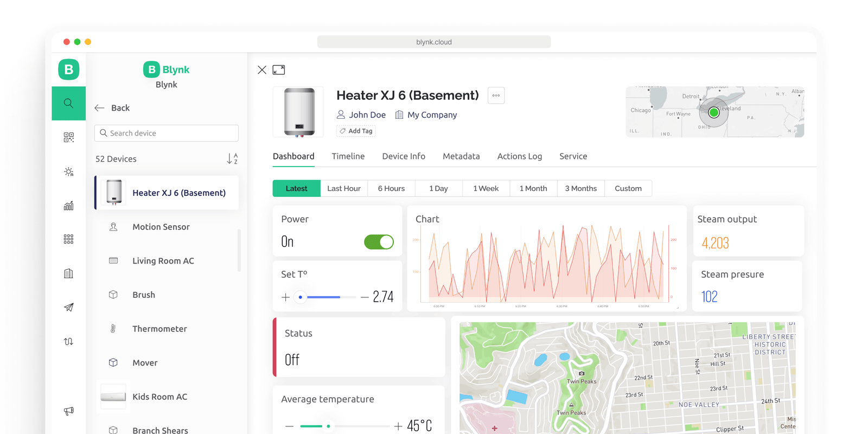Screen dimensions: 868x434
Task: Click the tag icon beside Add Tag
Action: pyautogui.click(x=343, y=131)
